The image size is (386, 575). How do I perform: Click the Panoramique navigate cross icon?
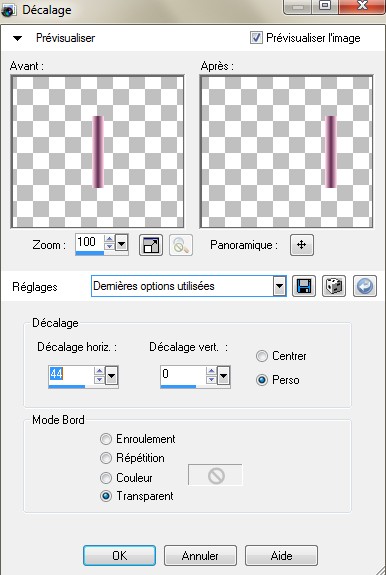click(302, 245)
